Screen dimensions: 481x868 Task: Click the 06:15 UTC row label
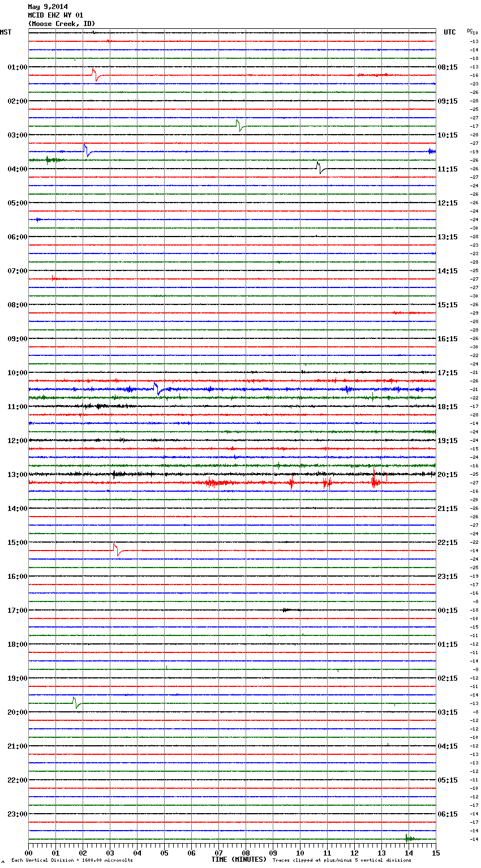448,814
